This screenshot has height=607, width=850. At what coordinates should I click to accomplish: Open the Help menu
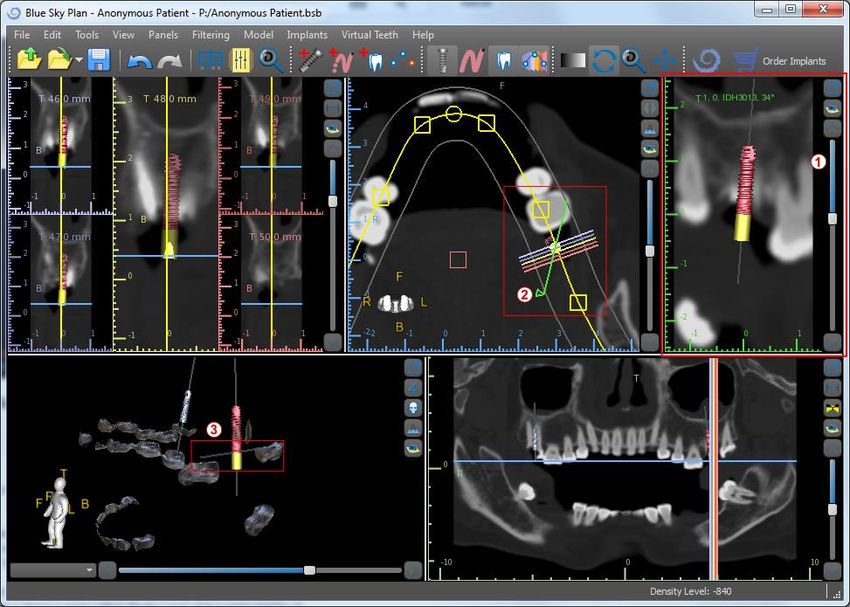click(x=423, y=35)
